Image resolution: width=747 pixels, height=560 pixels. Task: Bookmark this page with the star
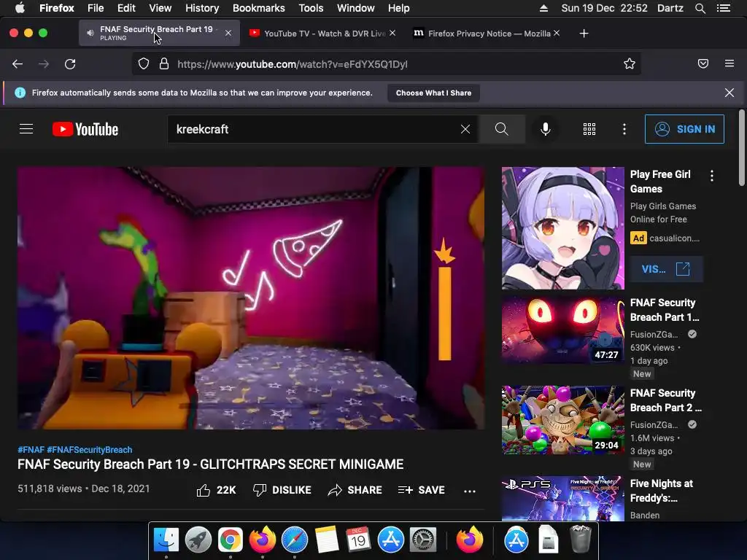[630, 64]
